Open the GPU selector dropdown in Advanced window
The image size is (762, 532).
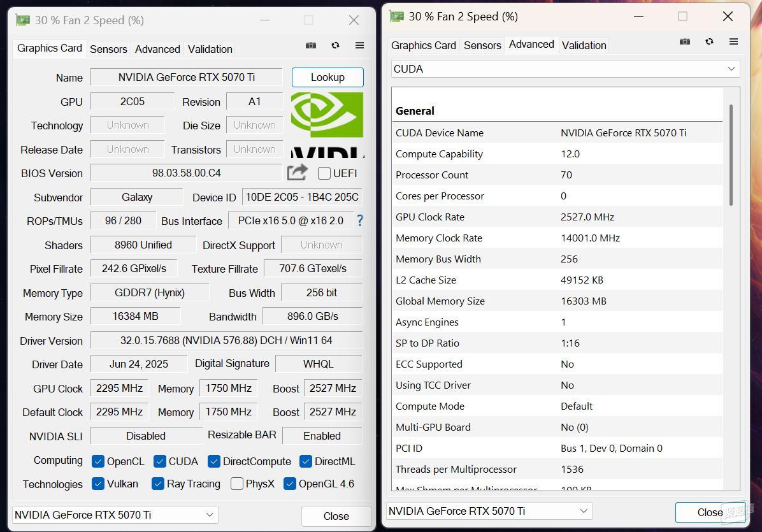489,511
